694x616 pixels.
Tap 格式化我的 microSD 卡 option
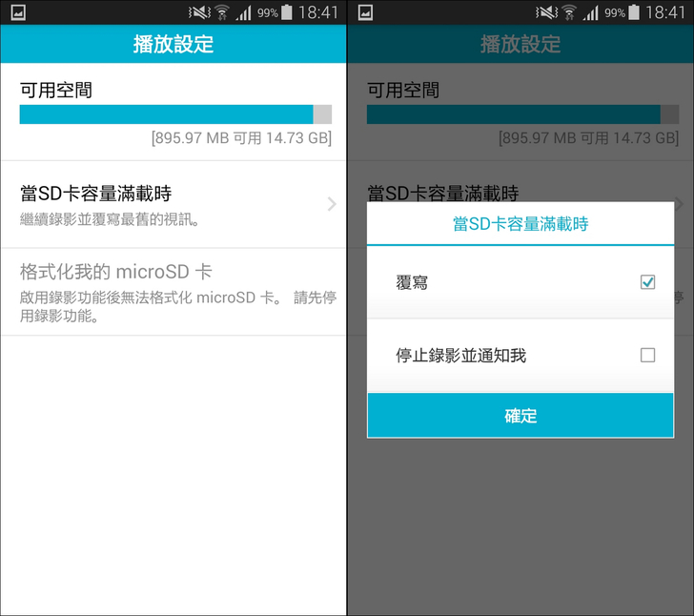[x=173, y=292]
